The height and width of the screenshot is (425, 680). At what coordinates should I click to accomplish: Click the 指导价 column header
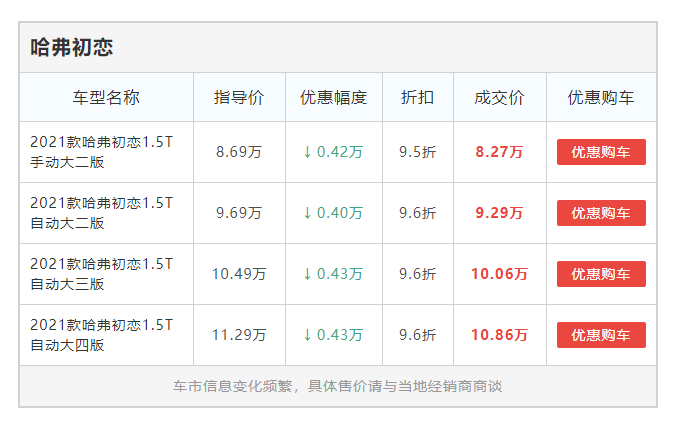click(239, 97)
